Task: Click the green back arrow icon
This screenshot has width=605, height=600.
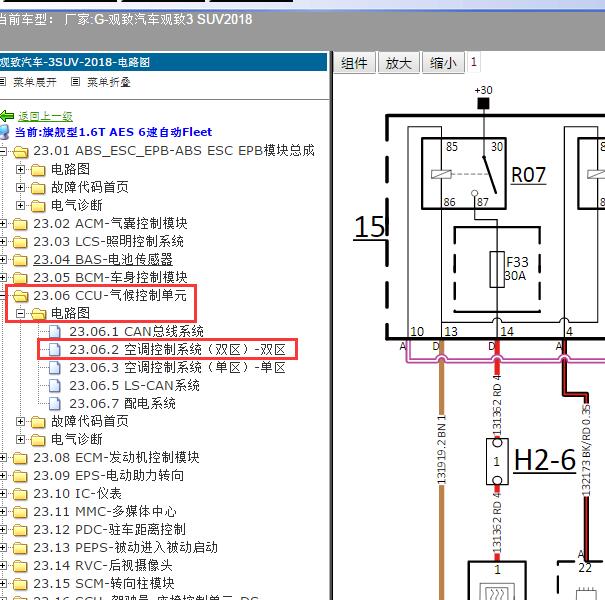Action: (x=7, y=116)
